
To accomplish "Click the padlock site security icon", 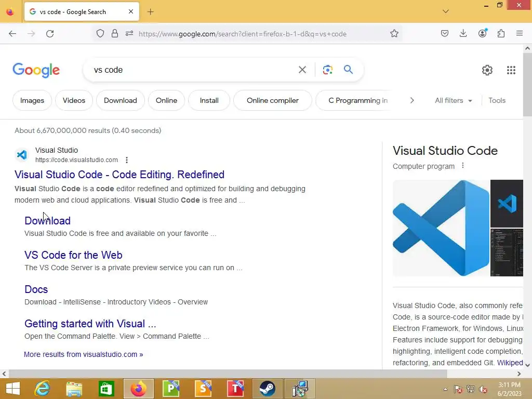I will point(115,34).
